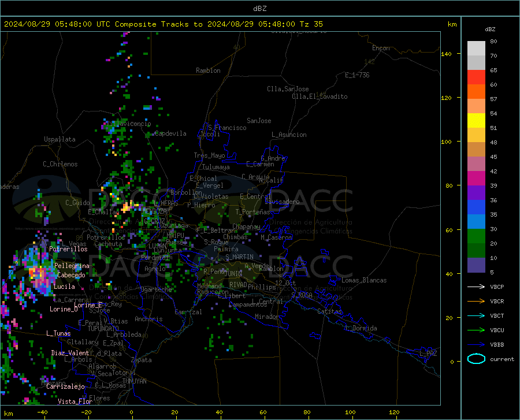Select the slate 5–10 dBZ legend swatch
The width and height of the screenshot is (520, 420).
[476, 265]
